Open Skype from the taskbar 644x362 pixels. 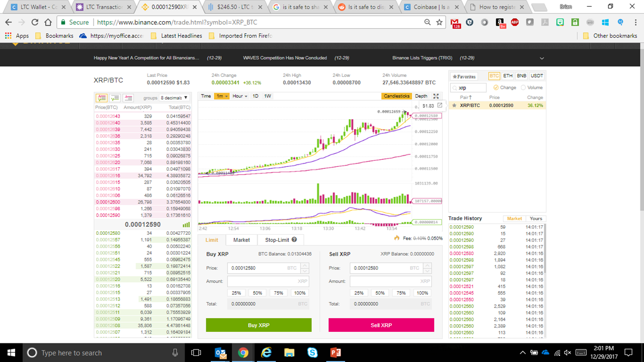(312, 353)
